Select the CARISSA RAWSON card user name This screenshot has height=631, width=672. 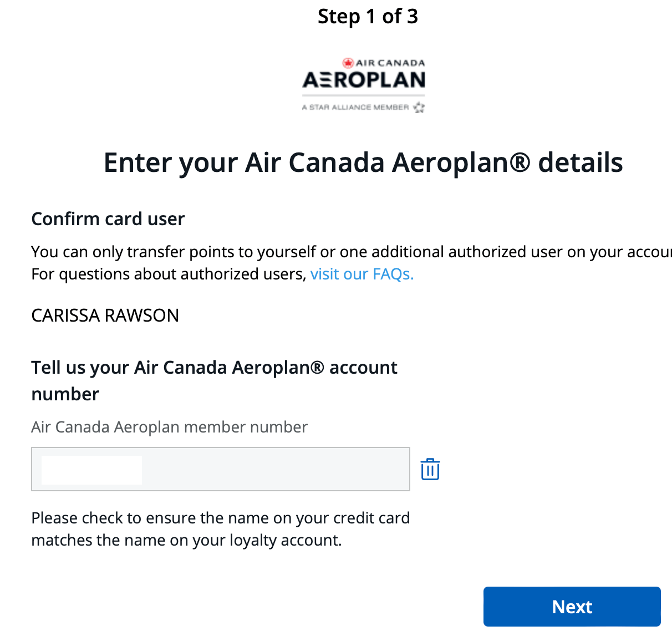click(105, 316)
